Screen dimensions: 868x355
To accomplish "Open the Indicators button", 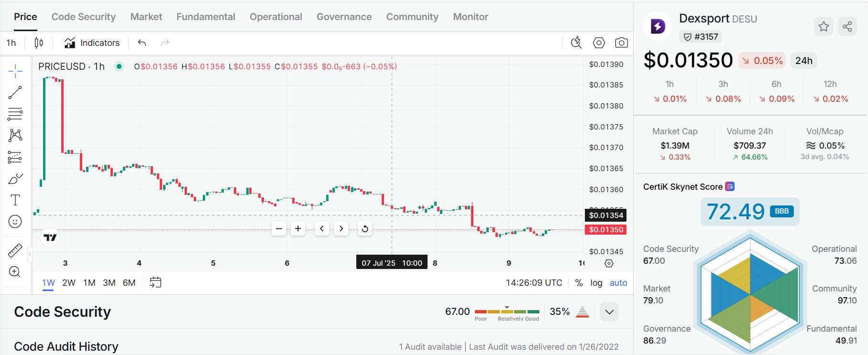I will click(x=92, y=43).
